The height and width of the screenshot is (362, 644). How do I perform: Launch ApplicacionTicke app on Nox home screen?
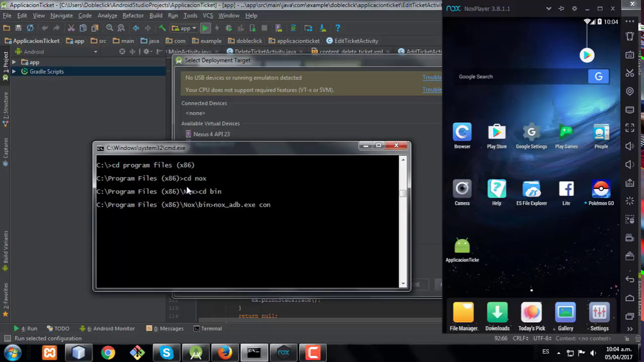[x=462, y=250]
